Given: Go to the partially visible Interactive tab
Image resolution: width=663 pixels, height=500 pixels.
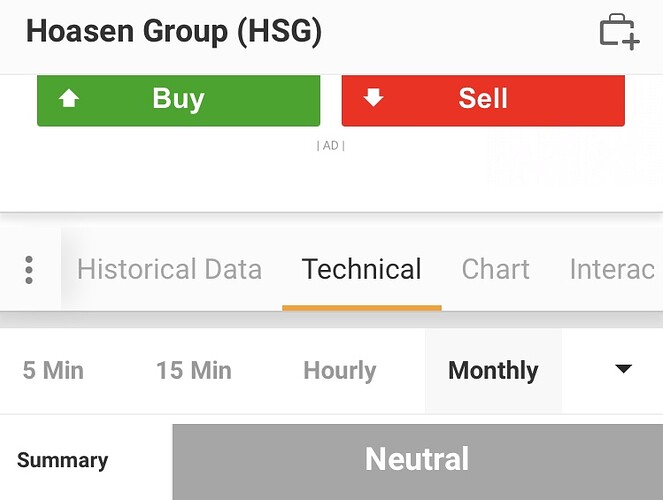Looking at the screenshot, I should (612, 270).
